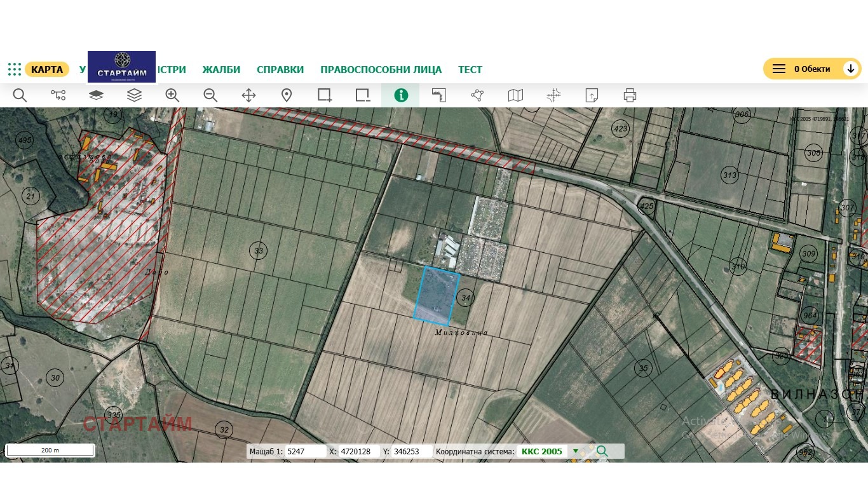868x488 pixels.
Task: Open the apps grid menu
Action: tap(15, 69)
